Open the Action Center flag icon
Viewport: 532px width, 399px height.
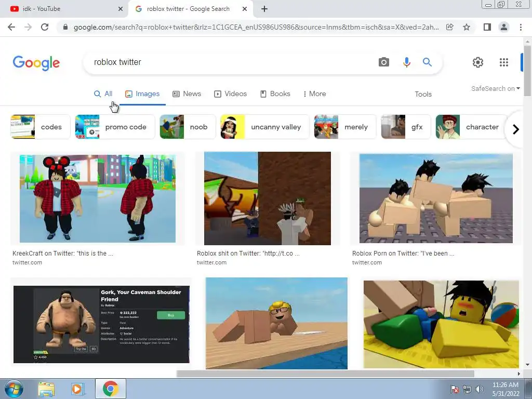[454, 389]
